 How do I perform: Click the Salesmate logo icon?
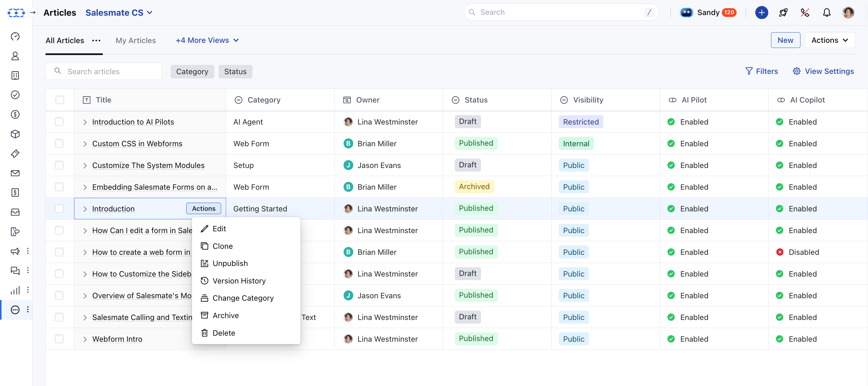click(x=16, y=13)
